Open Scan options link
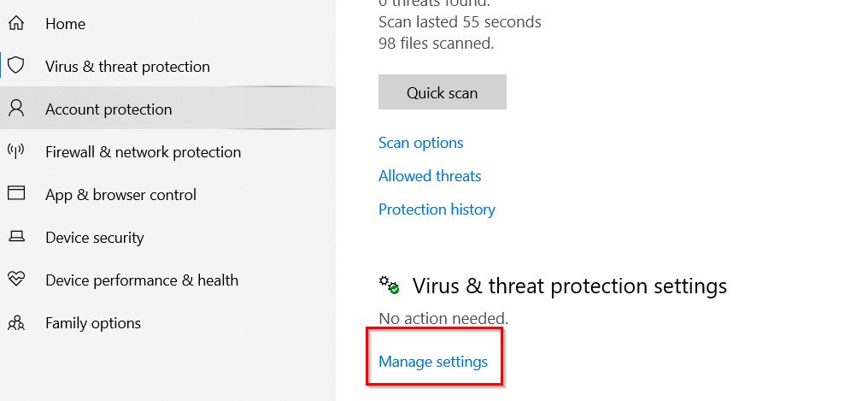Viewport: 868px width, 401px height. [x=420, y=142]
